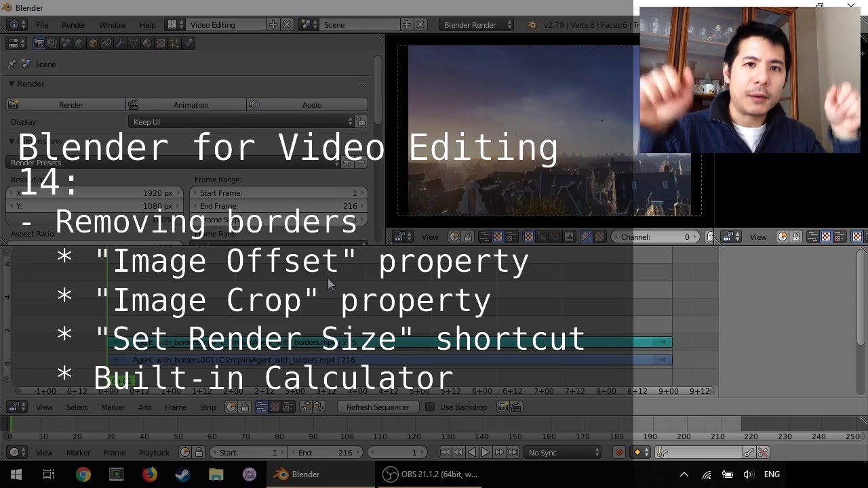Select the Render properties camera tab
This screenshot has width=868, height=488.
click(39, 43)
